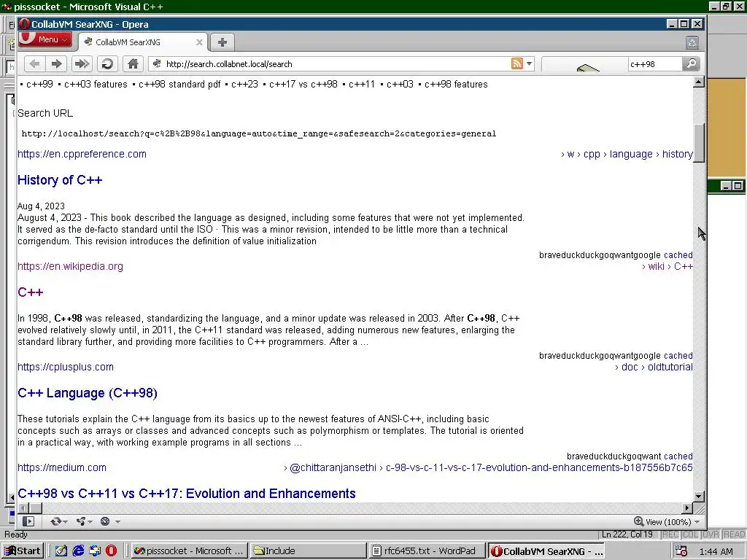This screenshot has height=560, width=747.
Task: Click the search field containing c++98
Action: 654,64
